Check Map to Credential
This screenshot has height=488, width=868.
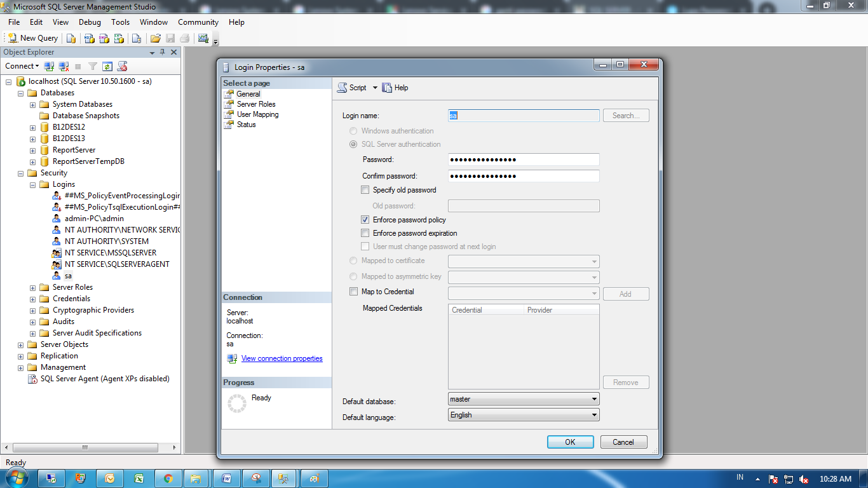[x=353, y=292]
